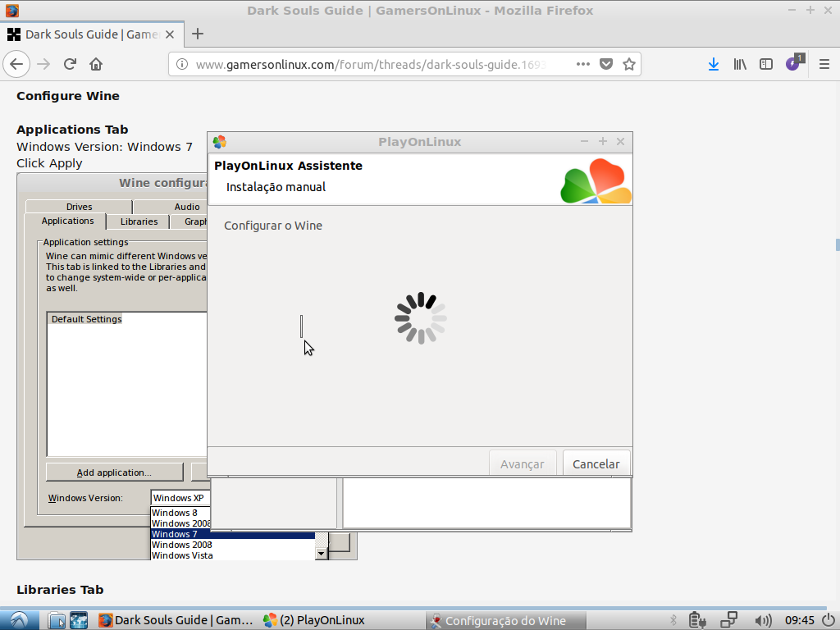Select Windows 7 in the version list
The width and height of the screenshot is (840, 630).
(233, 534)
